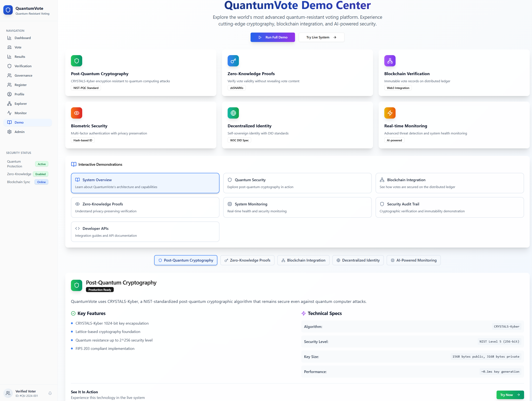Click the purple Blockchain Verification network icon
Viewport: 532px width, 401px height.
click(390, 61)
